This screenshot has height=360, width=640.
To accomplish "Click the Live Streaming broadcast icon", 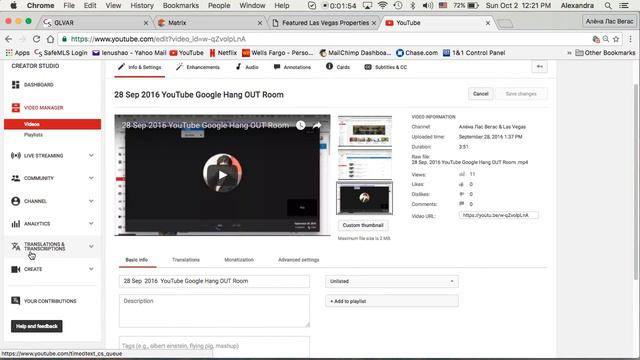I will pyautogui.click(x=16, y=156).
